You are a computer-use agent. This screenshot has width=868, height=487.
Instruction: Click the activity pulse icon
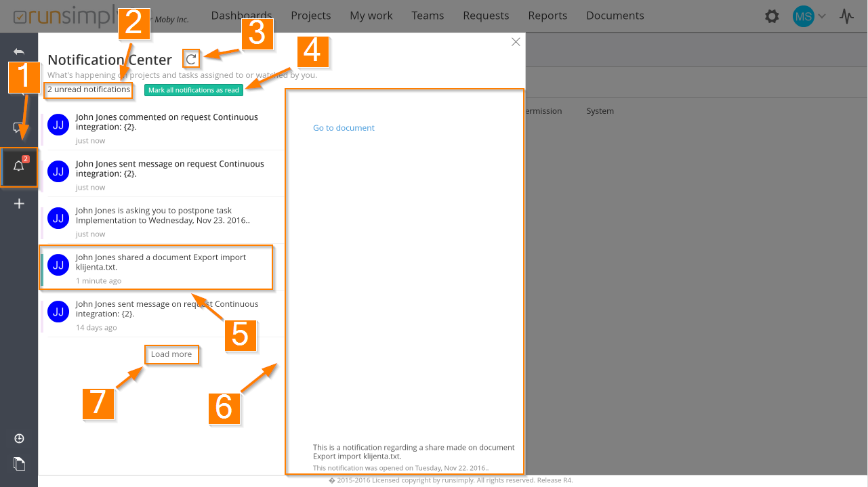click(x=846, y=16)
